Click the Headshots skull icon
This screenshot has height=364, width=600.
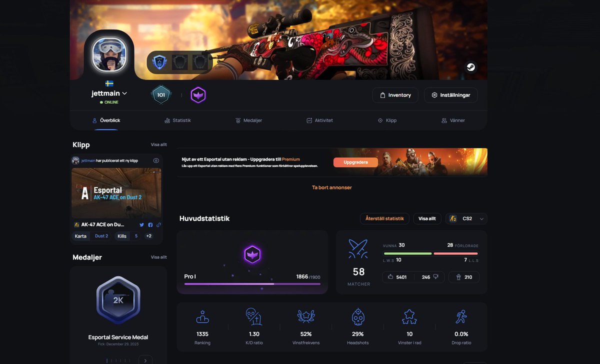pyautogui.click(x=357, y=317)
